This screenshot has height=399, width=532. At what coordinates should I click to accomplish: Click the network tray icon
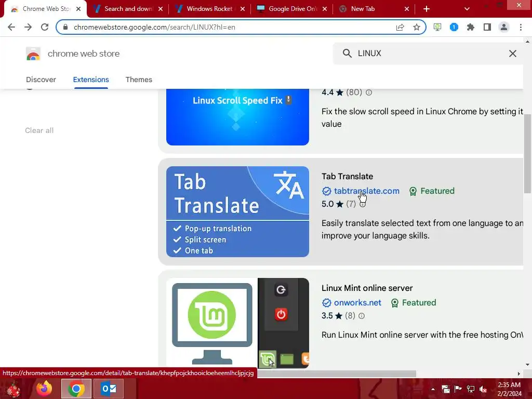click(471, 389)
